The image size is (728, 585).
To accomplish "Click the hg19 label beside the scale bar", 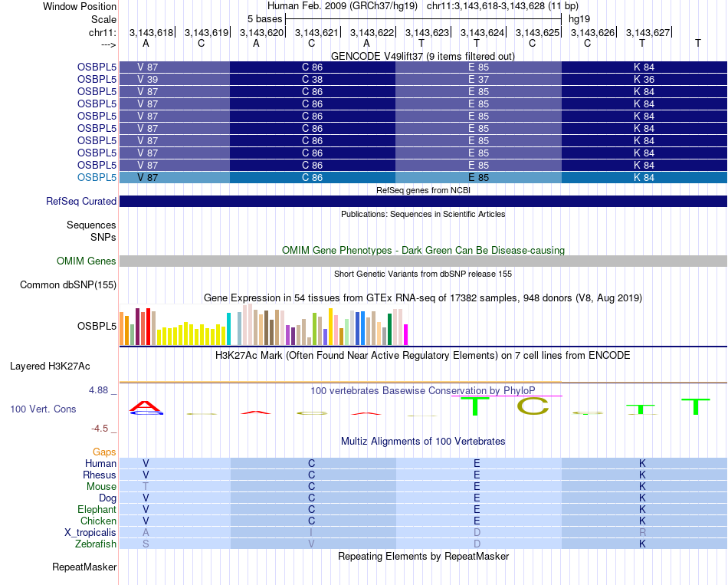I will pos(579,19).
